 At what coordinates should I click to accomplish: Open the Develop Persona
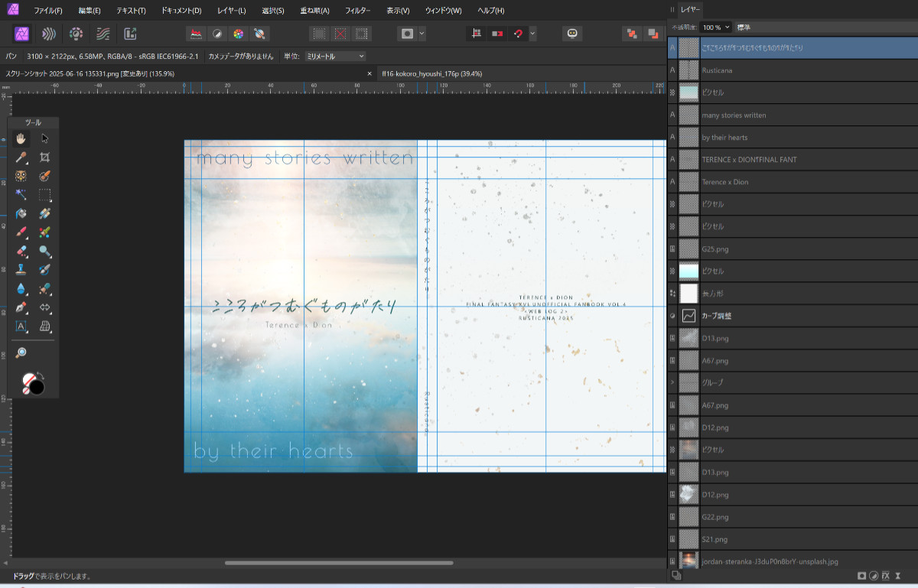click(76, 34)
